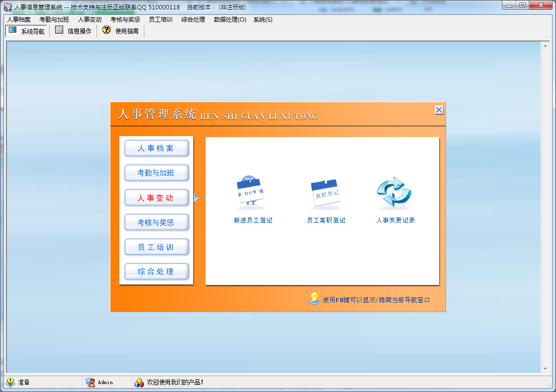Select the 考核与奖惩 navigation button
This screenshot has height=392, width=556.
(156, 222)
